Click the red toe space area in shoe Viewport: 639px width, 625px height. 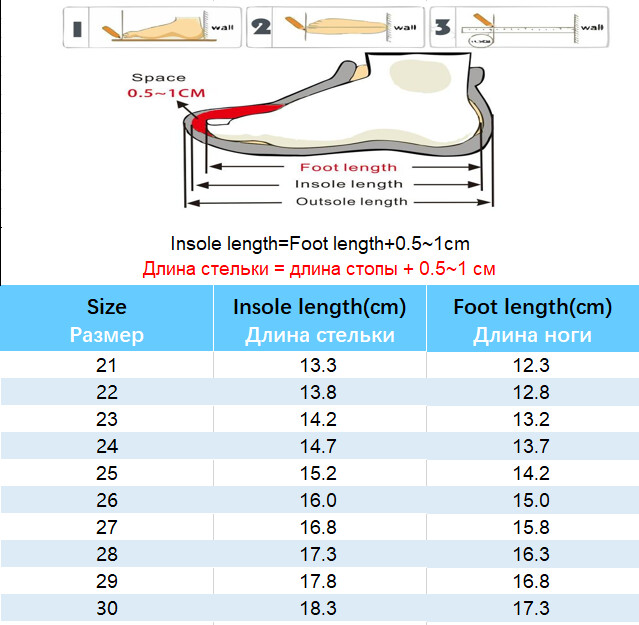205,122
